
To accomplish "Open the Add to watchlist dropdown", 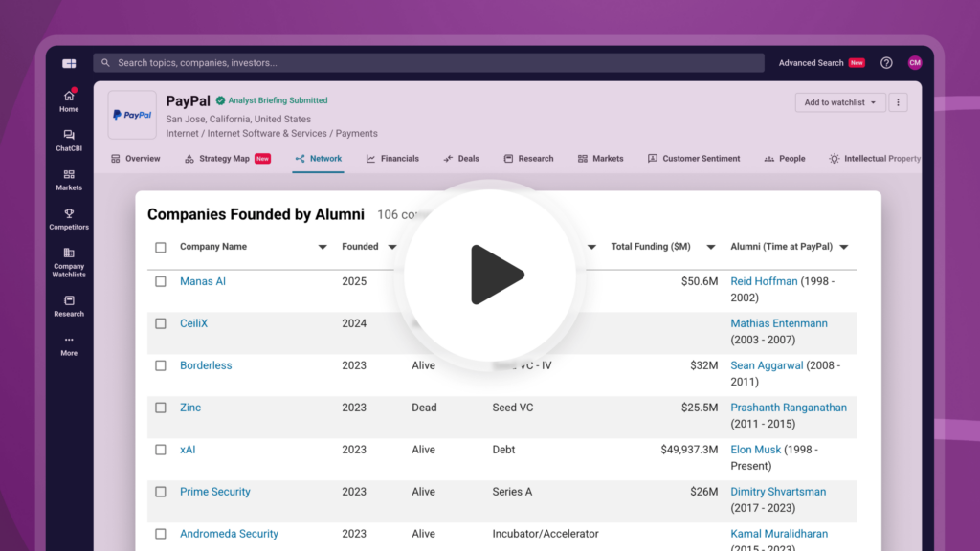I will pyautogui.click(x=840, y=102).
